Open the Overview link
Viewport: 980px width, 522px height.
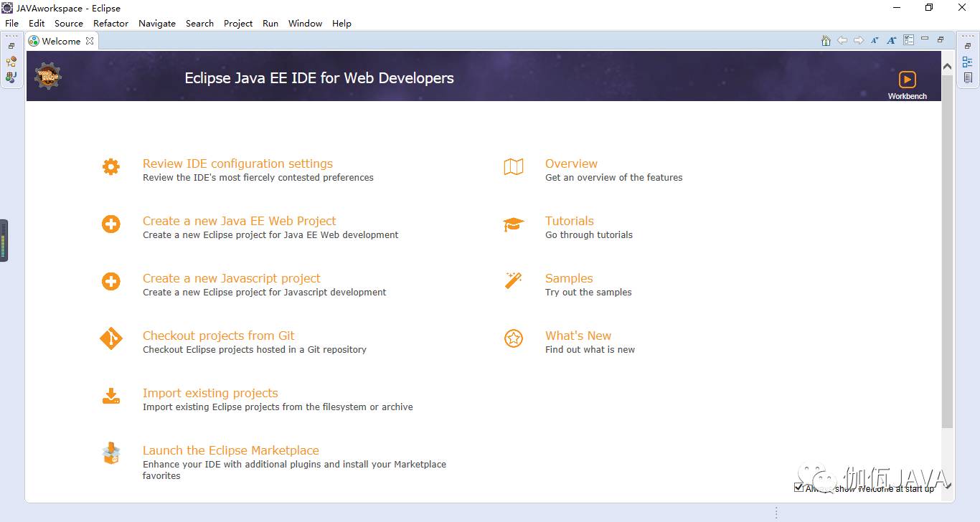point(571,163)
